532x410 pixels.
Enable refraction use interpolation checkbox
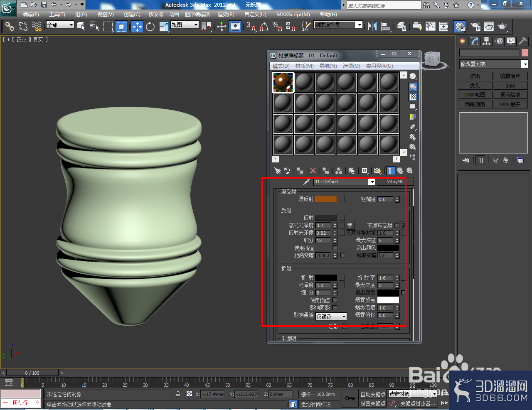335,300
